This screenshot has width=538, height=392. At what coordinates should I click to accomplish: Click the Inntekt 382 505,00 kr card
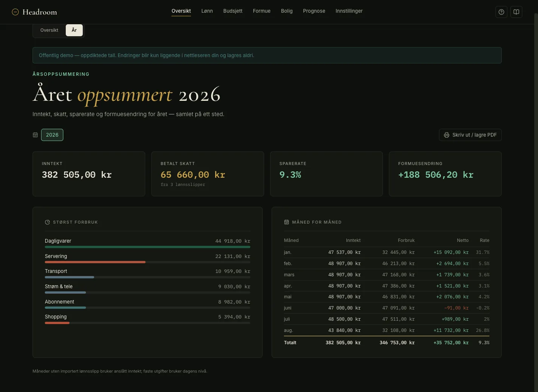click(89, 174)
